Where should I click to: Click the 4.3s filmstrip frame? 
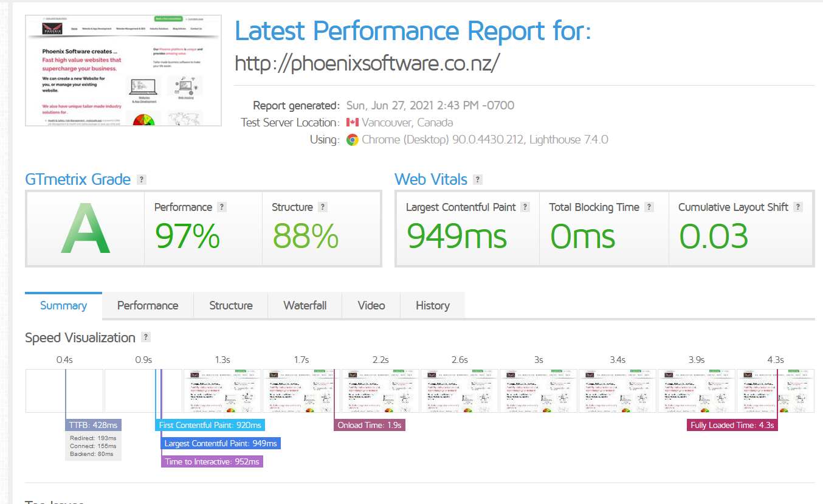click(776, 391)
